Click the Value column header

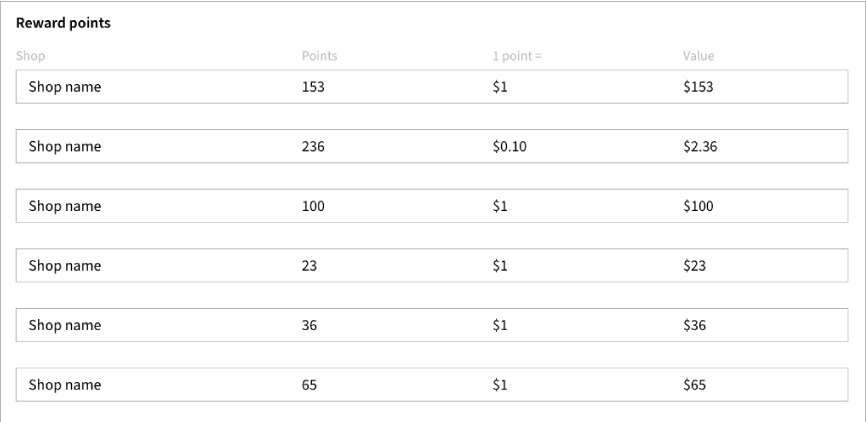point(698,56)
